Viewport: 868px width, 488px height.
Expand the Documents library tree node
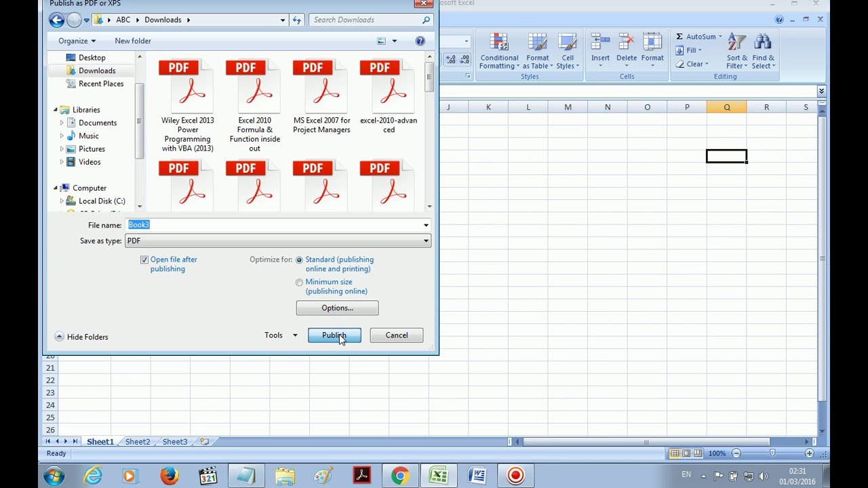62,123
